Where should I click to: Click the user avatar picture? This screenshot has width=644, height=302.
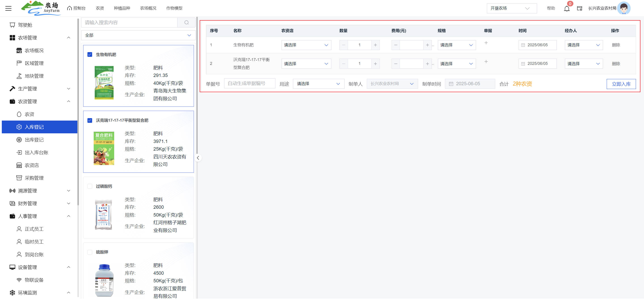pyautogui.click(x=624, y=8)
